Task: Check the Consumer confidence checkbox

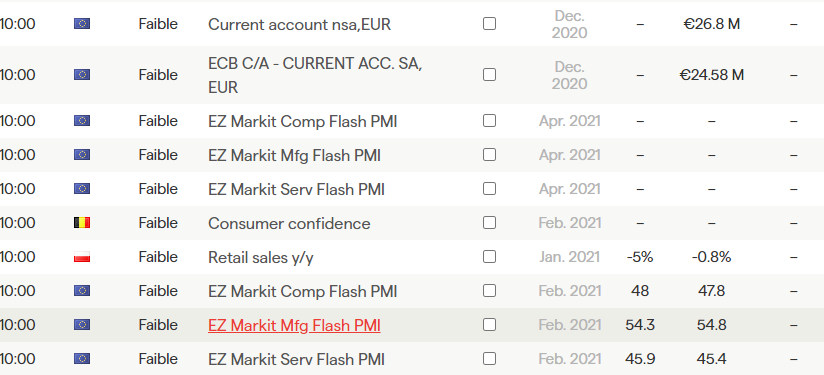Action: pos(489,223)
